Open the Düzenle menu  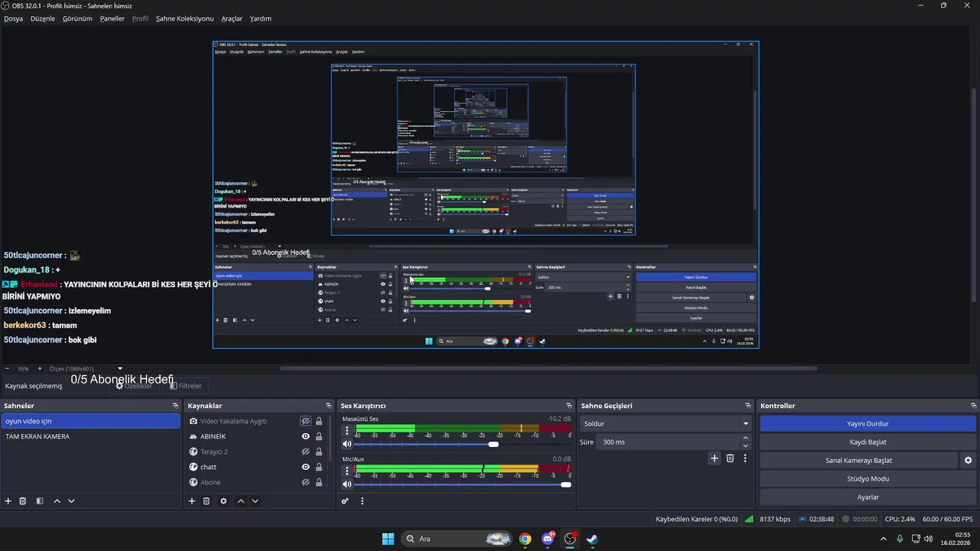(43, 18)
